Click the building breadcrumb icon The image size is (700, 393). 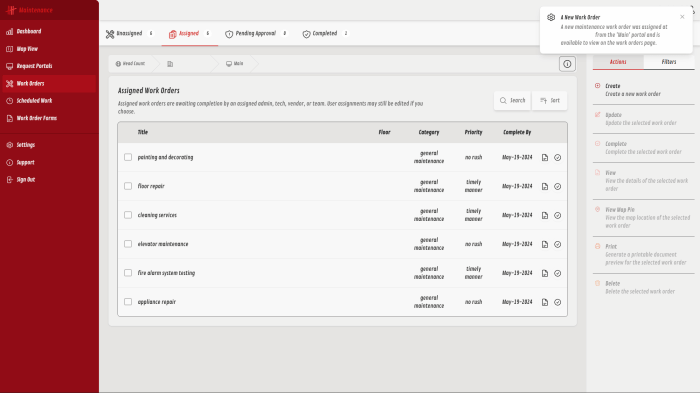pyautogui.click(x=170, y=64)
